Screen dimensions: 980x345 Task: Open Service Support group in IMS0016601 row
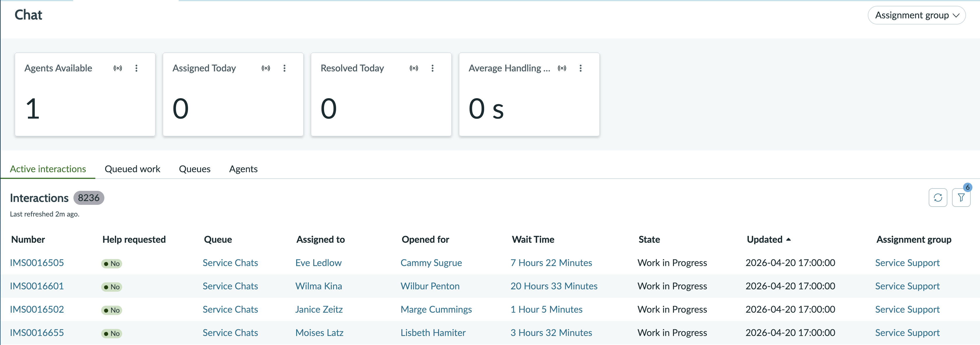(x=907, y=286)
